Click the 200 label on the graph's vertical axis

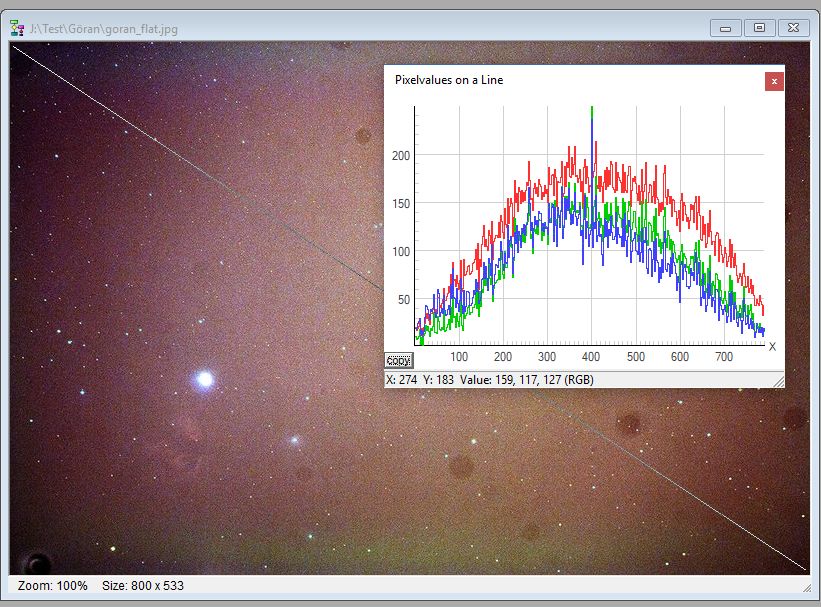[401, 156]
